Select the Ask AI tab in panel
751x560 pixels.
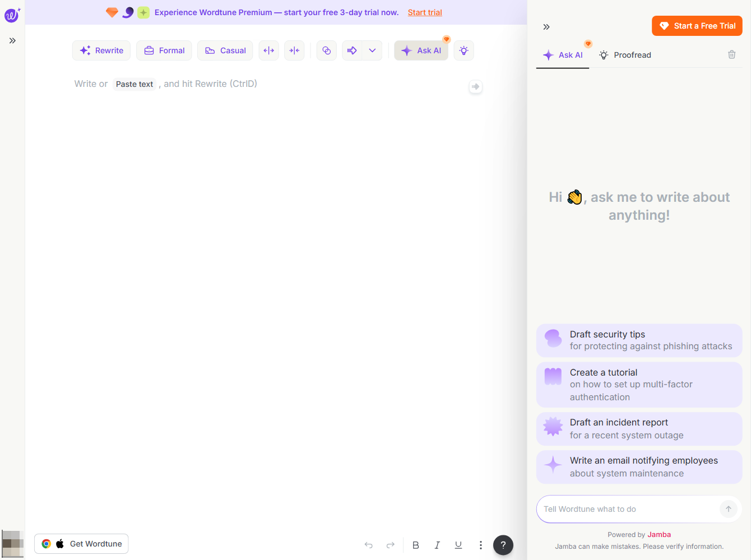click(563, 55)
